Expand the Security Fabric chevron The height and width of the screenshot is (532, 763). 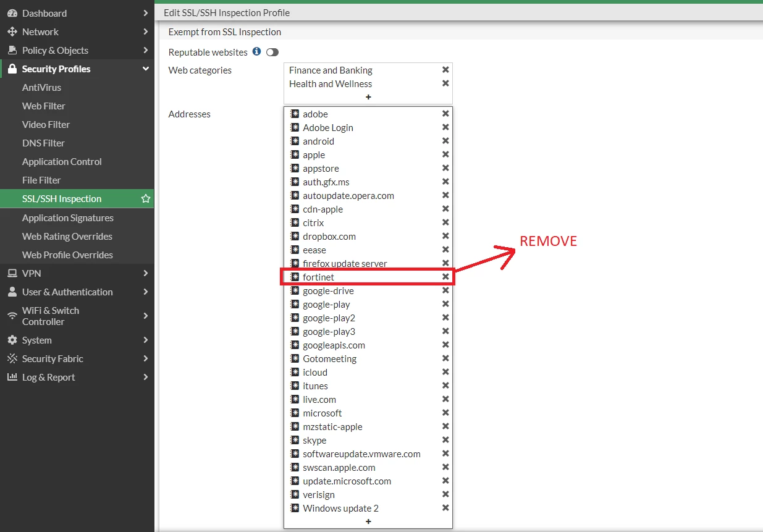pyautogui.click(x=145, y=358)
